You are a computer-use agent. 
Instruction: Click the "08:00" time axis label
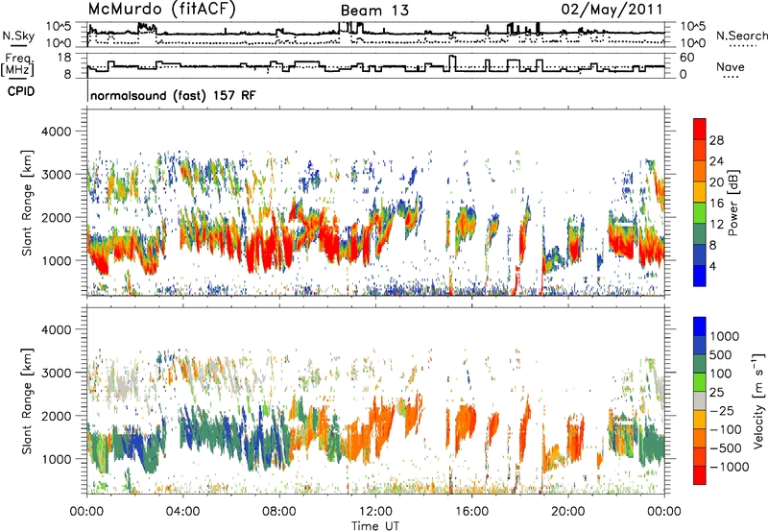pyautogui.click(x=279, y=512)
